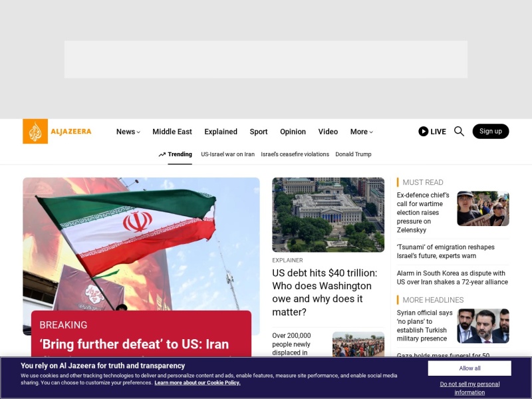This screenshot has height=399, width=532.
Task: Open the Donald Trump trending topic
Action: coord(353,154)
